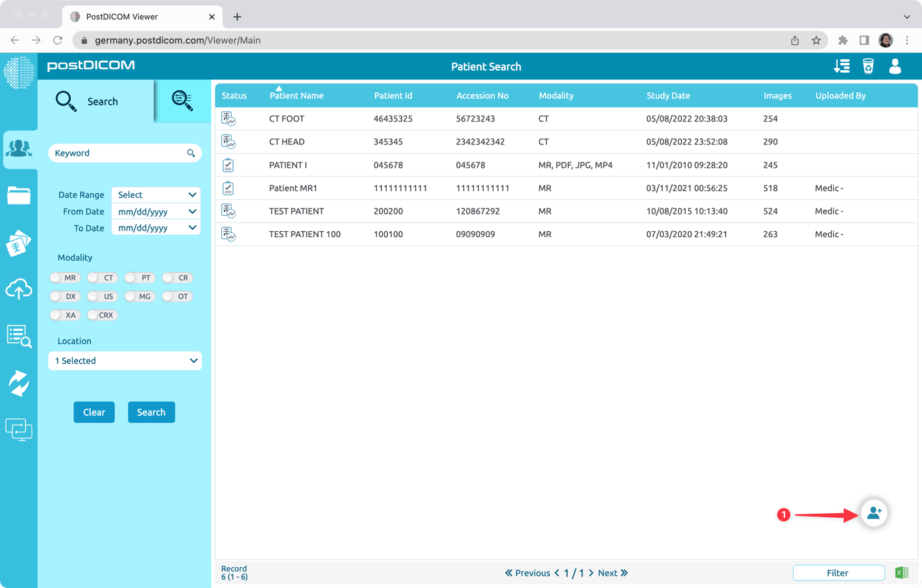Viewport: 922px width, 588px height.
Task: Enable the MR modality filter
Action: 65,277
